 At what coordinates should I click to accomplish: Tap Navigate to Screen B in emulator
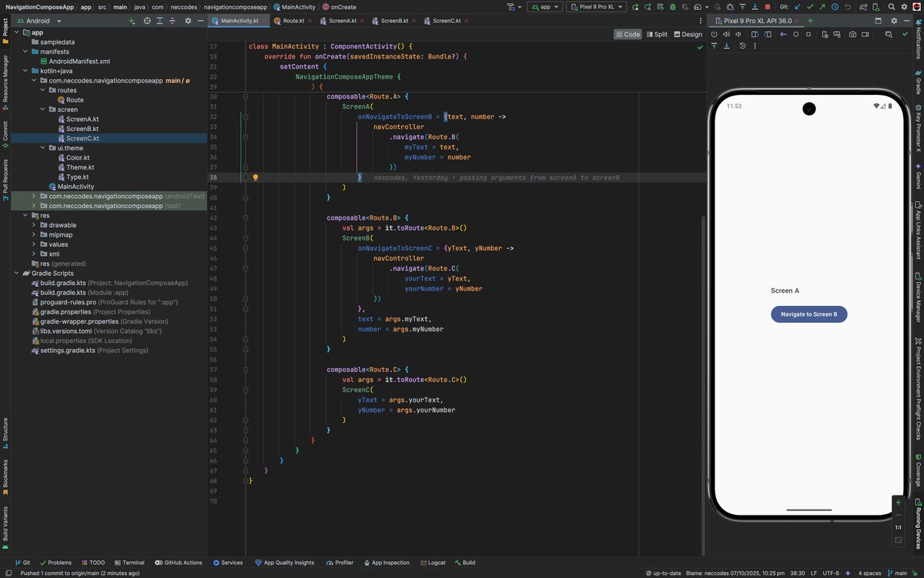pos(808,314)
